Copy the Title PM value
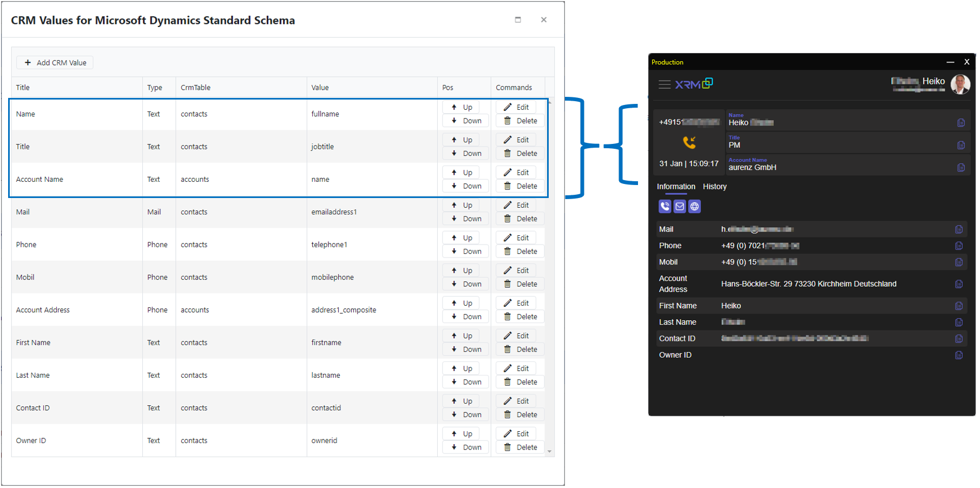Viewport: 980px width, 488px height. (961, 145)
